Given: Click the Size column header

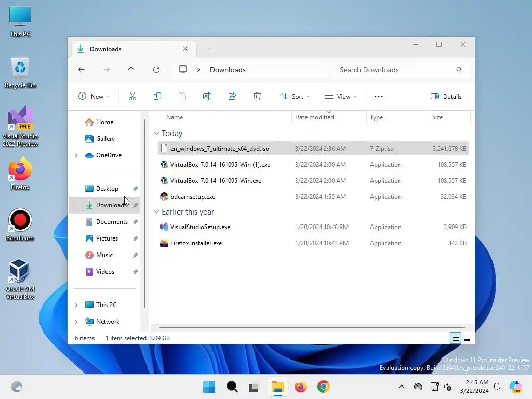Looking at the screenshot, I should (x=449, y=117).
